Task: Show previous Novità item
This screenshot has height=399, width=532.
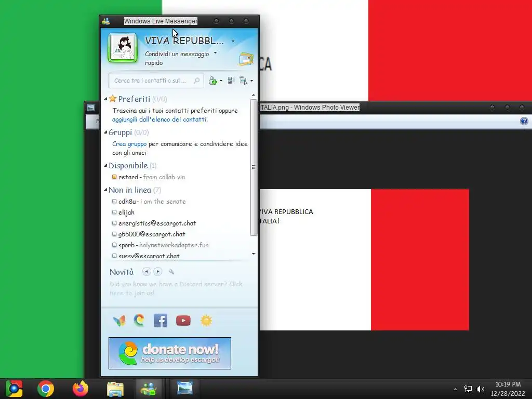Action: [147, 271]
